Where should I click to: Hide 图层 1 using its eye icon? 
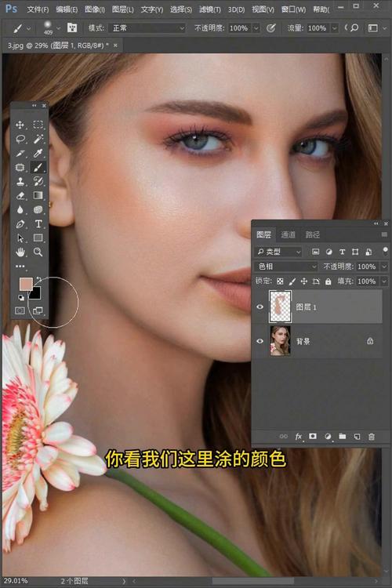[x=260, y=307]
